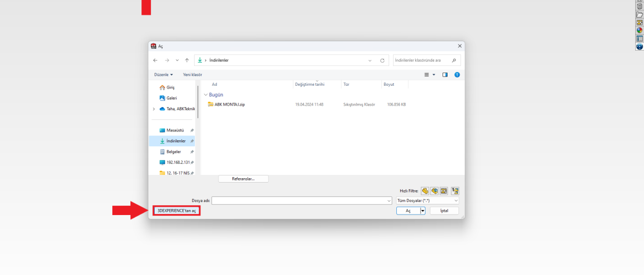The height and width of the screenshot is (275, 644).
Task: Open File Explorer tab in task pane
Action: point(640,14)
